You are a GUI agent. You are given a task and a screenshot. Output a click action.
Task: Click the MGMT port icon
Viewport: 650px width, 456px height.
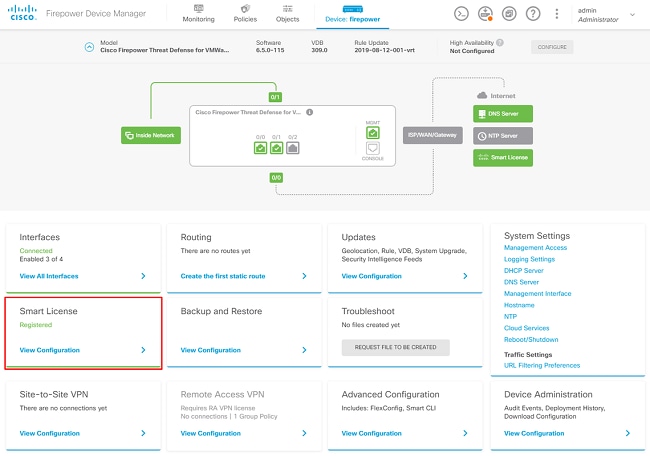[x=372, y=133]
